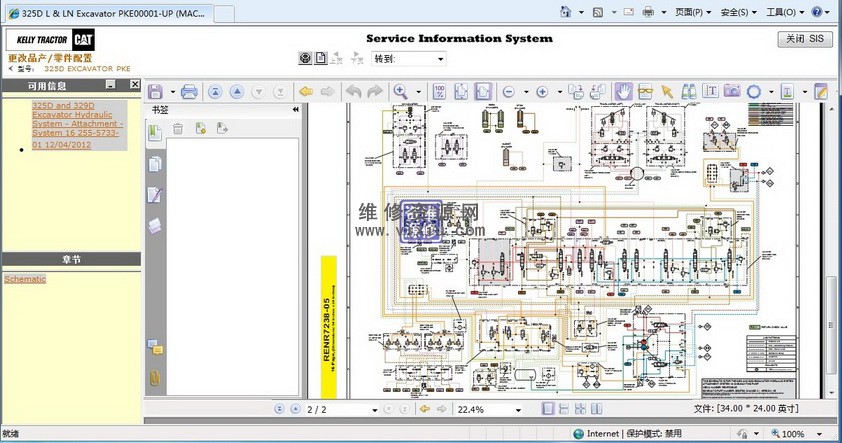The width and height of the screenshot is (842, 443).
Task: Toggle Fit Page view button
Action: (x=461, y=92)
